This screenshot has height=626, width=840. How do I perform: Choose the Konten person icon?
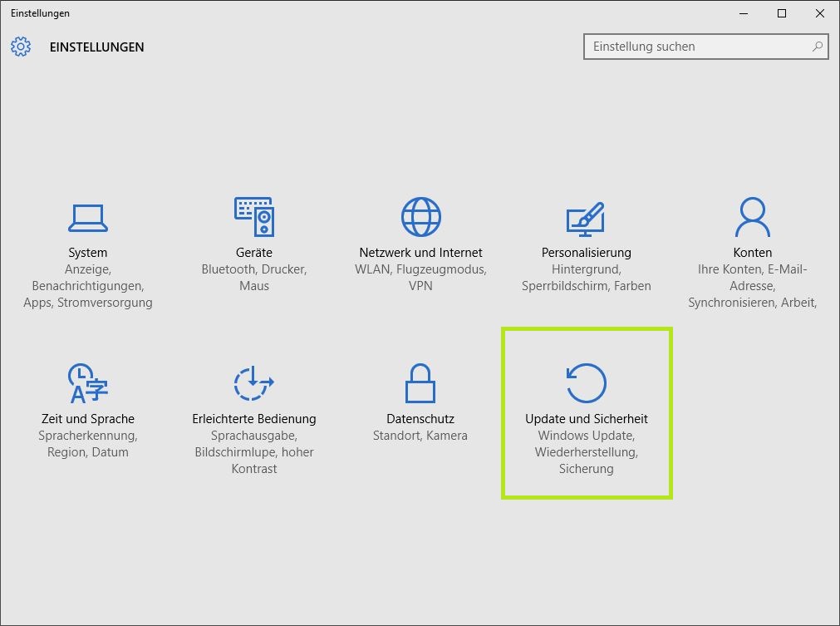[x=752, y=216]
